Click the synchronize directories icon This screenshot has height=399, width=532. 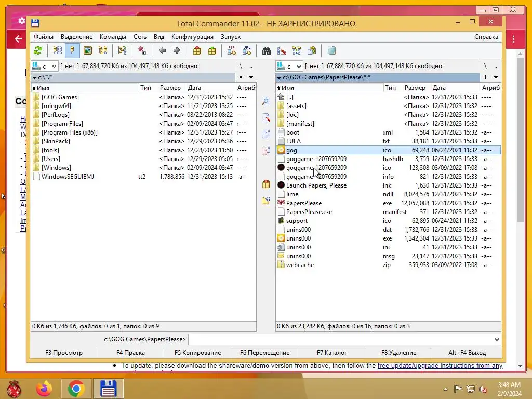pyautogui.click(x=297, y=51)
